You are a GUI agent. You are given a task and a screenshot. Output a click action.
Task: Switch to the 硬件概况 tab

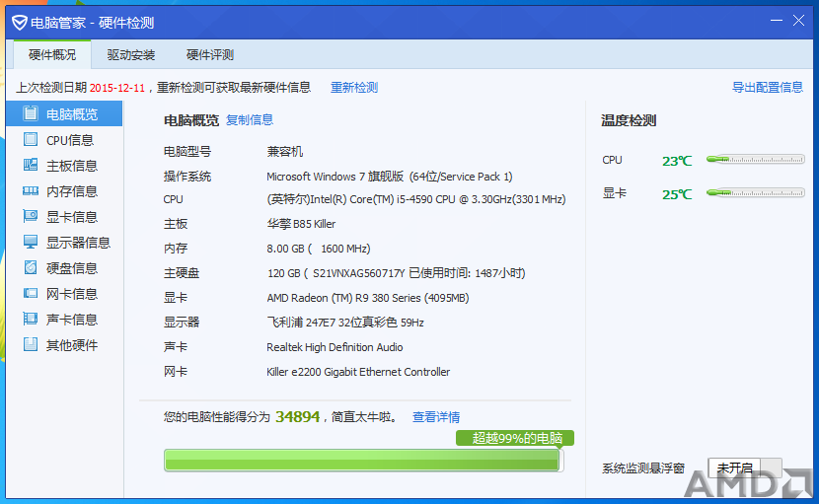click(x=52, y=55)
